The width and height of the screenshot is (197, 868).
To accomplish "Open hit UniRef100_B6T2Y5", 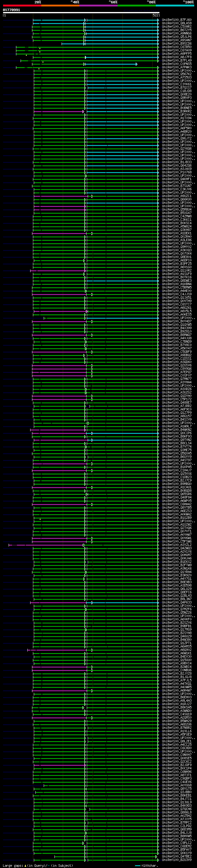I will [177, 30].
